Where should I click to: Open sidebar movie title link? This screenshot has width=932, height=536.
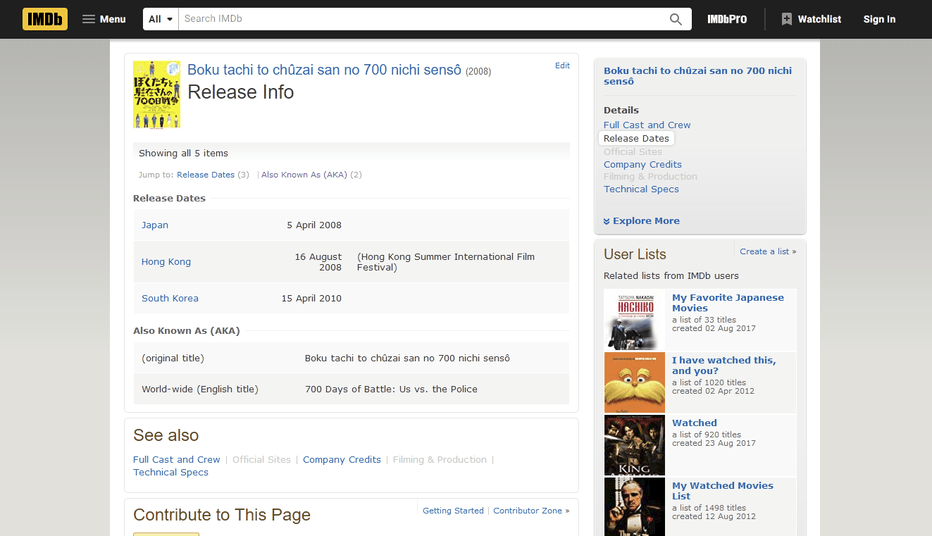coord(697,76)
